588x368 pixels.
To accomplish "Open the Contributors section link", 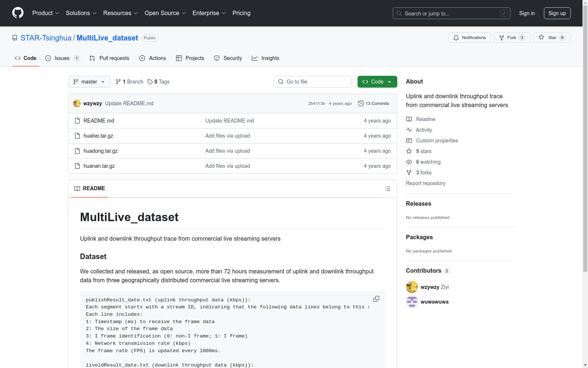I will pyautogui.click(x=428, y=271).
